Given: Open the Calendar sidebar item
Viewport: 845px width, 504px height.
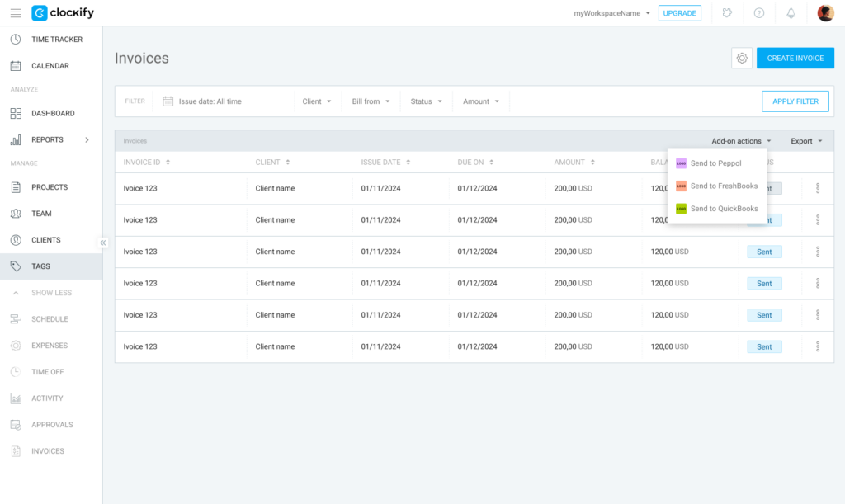Looking at the screenshot, I should coord(50,66).
